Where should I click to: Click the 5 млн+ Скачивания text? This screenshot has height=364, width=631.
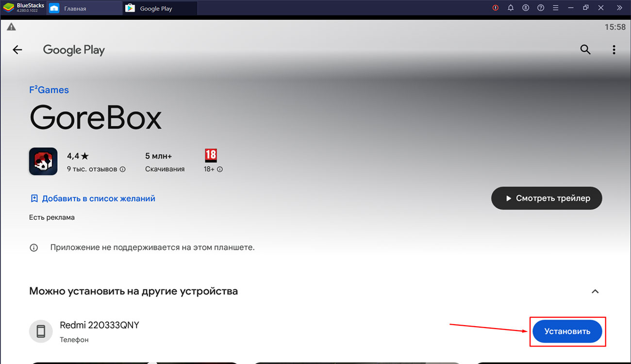click(x=165, y=162)
